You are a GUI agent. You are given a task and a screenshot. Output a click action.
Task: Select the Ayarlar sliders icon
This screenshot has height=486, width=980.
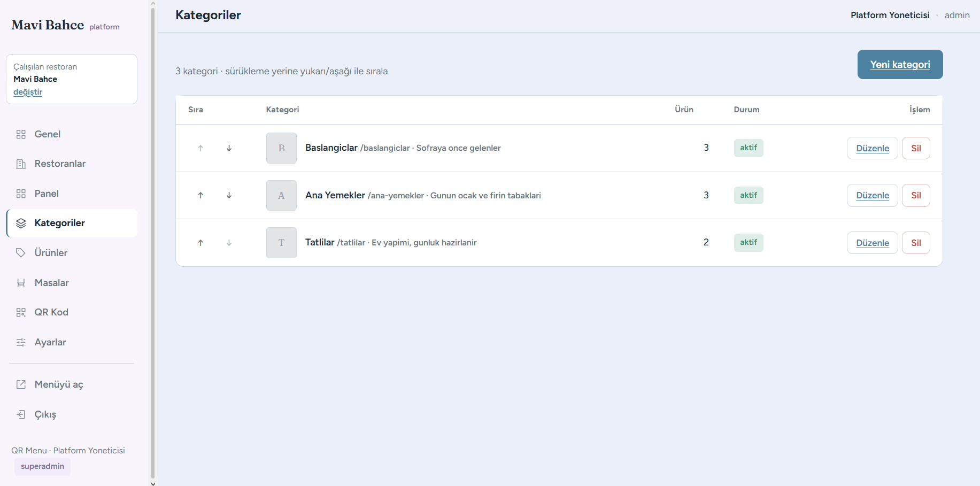pos(21,342)
